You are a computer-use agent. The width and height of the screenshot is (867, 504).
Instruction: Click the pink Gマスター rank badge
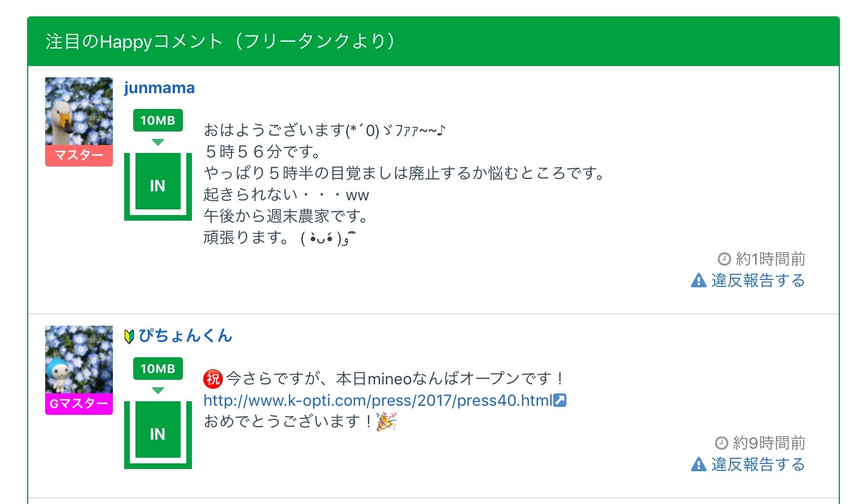coord(79,404)
